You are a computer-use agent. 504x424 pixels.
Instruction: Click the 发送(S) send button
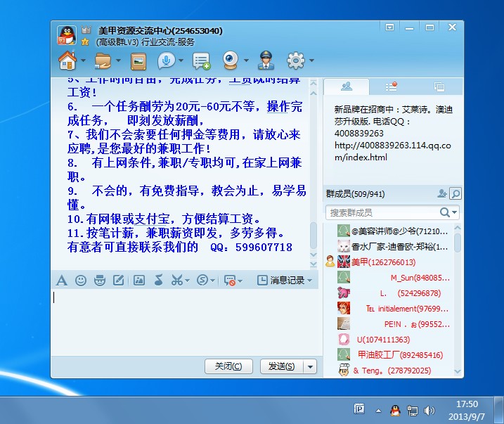[281, 366]
